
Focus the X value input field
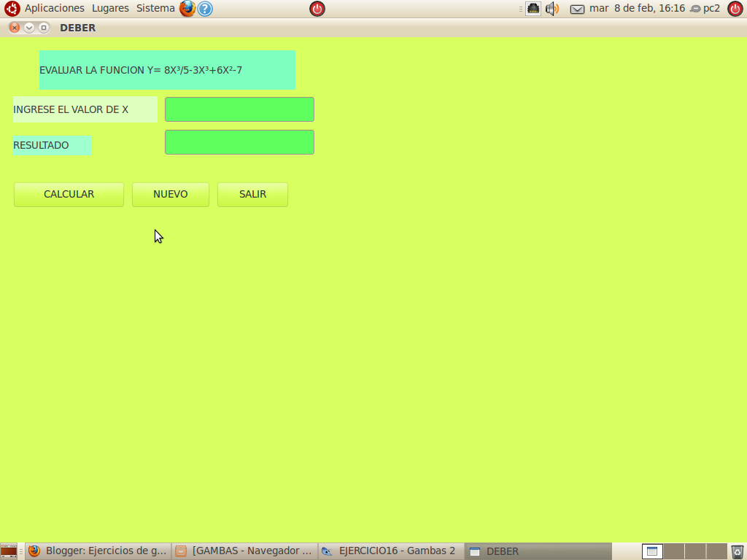pyautogui.click(x=239, y=109)
